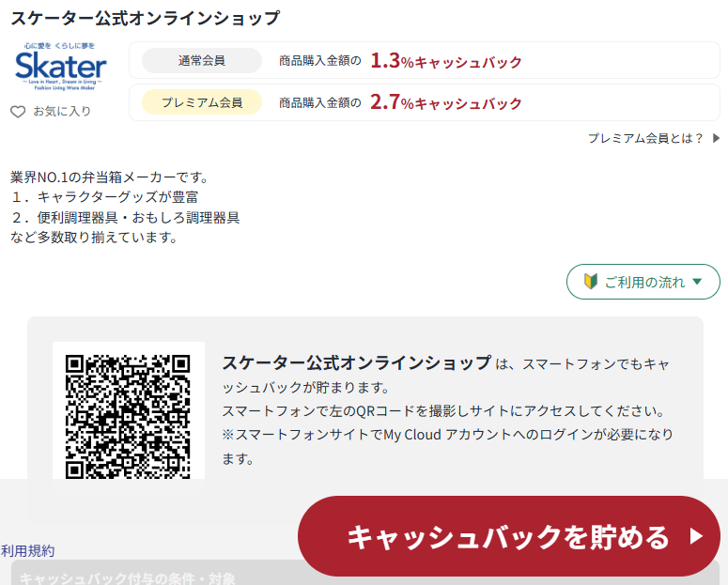728x585 pixels.
Task: Open the 利用規約 terms link
Action: (x=28, y=551)
